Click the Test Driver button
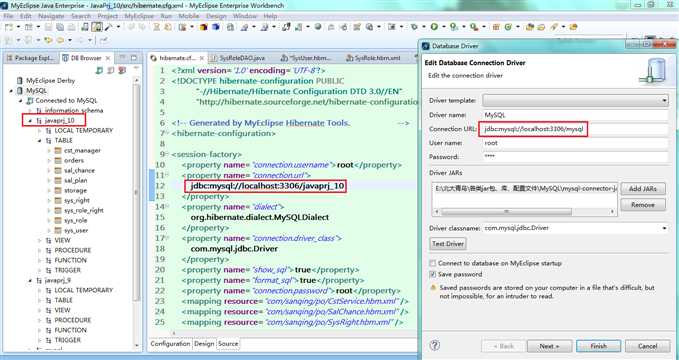The width and height of the screenshot is (679, 360). pyautogui.click(x=448, y=243)
